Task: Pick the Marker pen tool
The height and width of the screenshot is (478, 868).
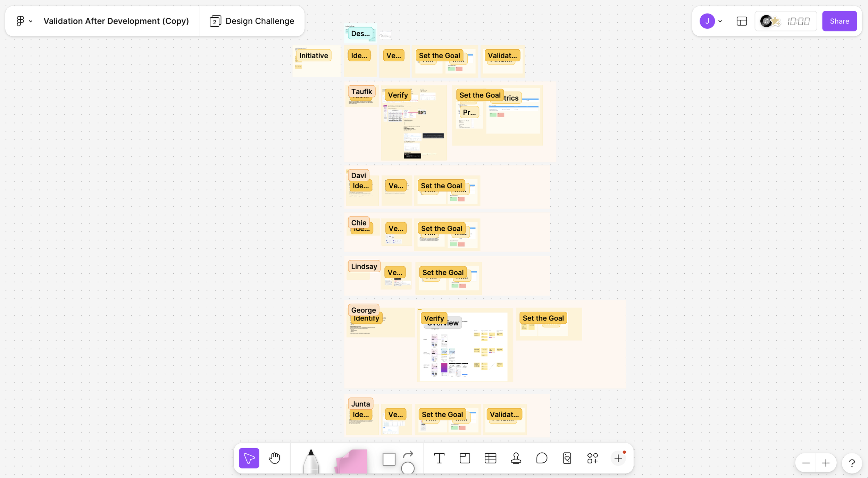Action: coord(311,461)
